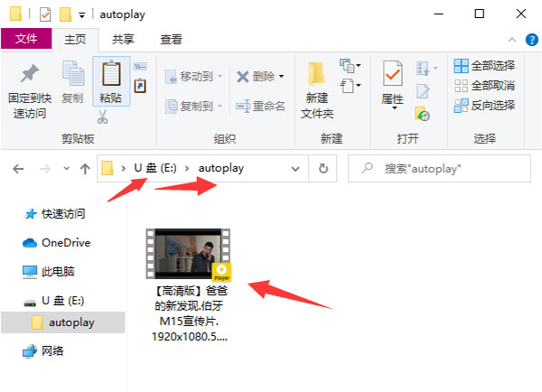The image size is (542, 392).
Task: Select autoplay folder in the navigation pane
Action: [x=63, y=322]
